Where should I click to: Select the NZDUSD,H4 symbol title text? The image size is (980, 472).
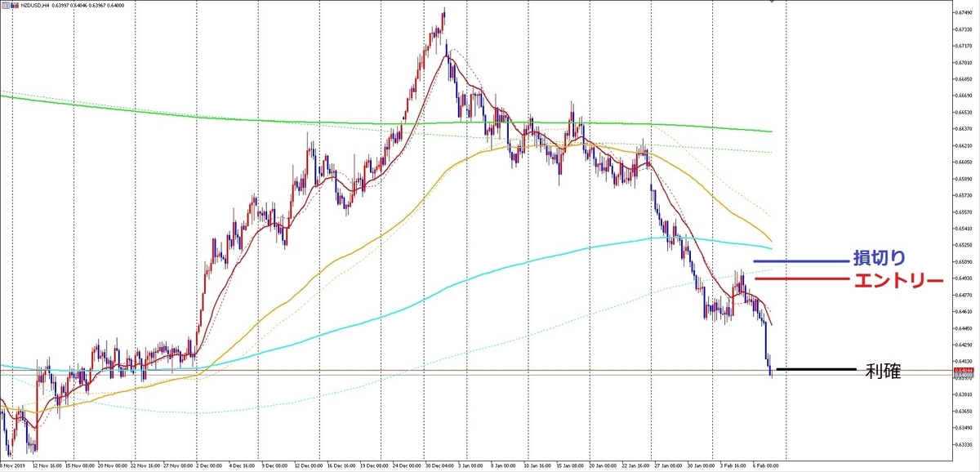point(37,7)
